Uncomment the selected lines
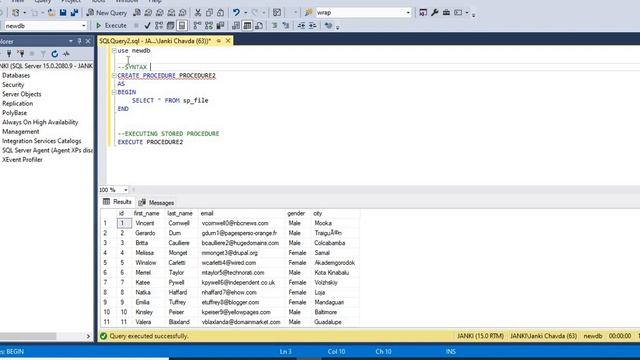The image size is (640, 360). pyautogui.click(x=286, y=26)
